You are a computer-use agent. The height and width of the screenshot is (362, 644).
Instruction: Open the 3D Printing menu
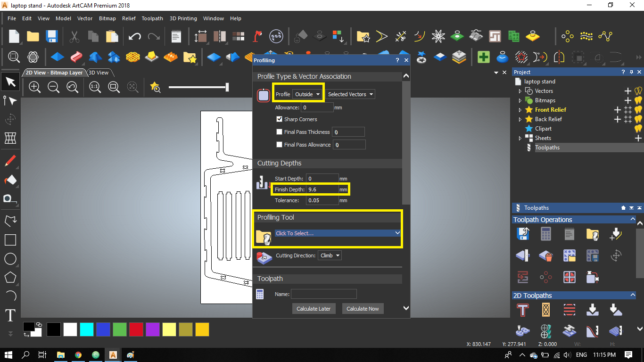[183, 18]
